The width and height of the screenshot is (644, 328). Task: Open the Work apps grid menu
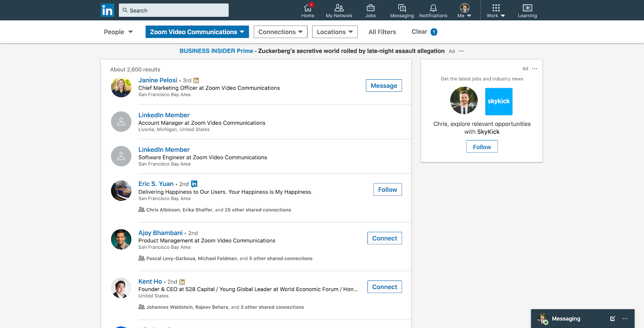[496, 10]
